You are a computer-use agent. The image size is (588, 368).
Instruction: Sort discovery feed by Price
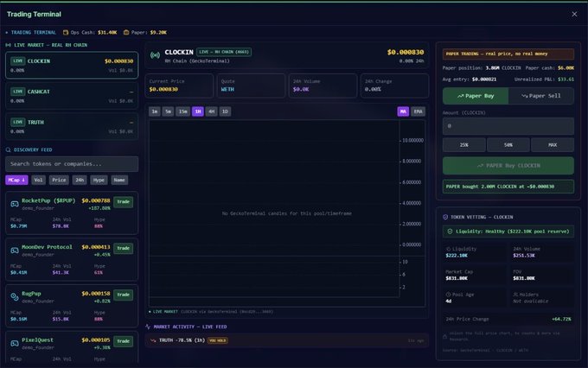(x=59, y=180)
